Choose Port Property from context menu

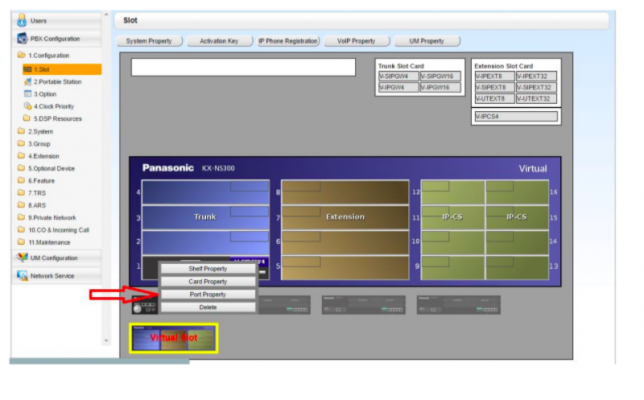click(208, 294)
